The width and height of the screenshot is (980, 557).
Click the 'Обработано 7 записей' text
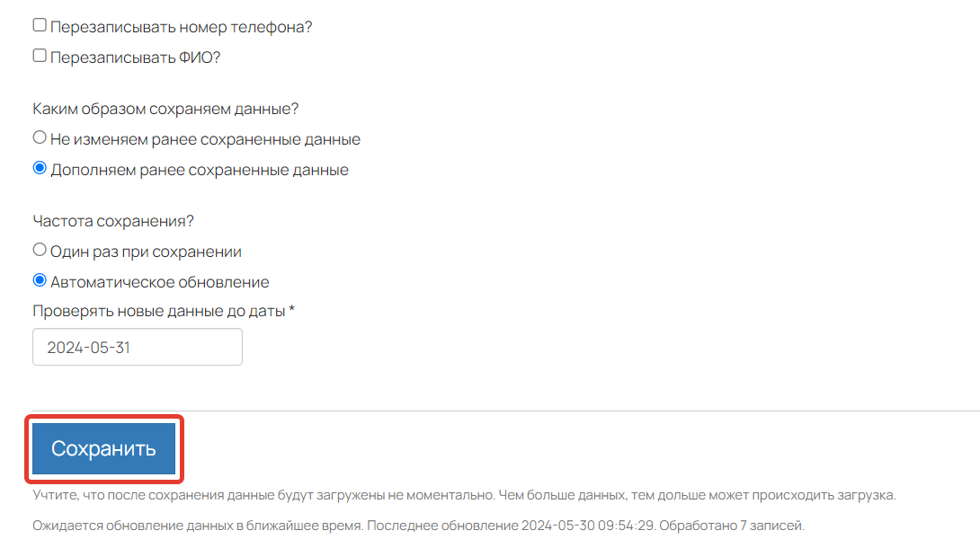click(732, 526)
